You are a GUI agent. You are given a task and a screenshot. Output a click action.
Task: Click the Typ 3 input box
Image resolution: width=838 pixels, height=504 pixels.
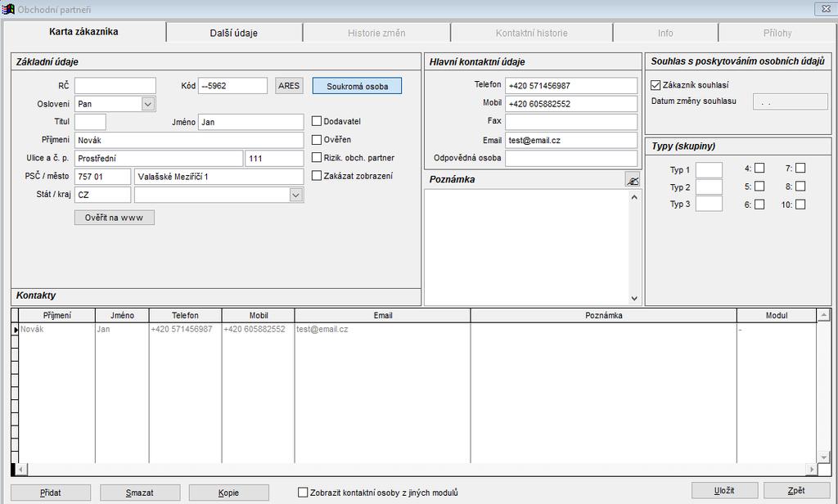(x=709, y=204)
